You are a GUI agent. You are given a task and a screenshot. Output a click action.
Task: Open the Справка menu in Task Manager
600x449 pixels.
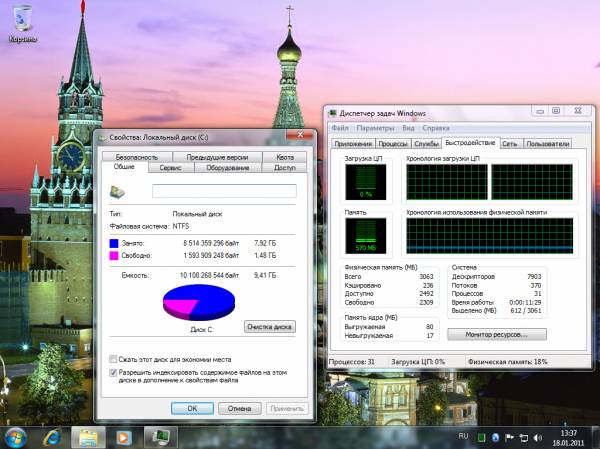[x=436, y=128]
